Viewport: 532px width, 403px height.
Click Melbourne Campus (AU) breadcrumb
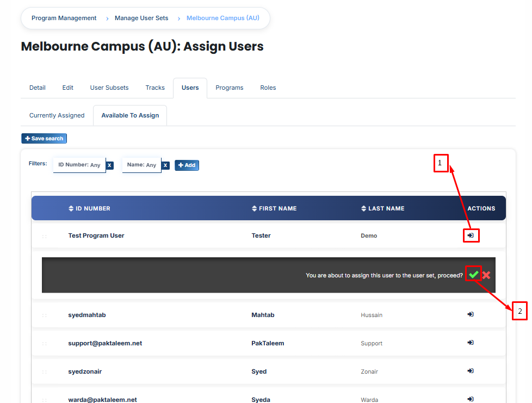point(223,18)
